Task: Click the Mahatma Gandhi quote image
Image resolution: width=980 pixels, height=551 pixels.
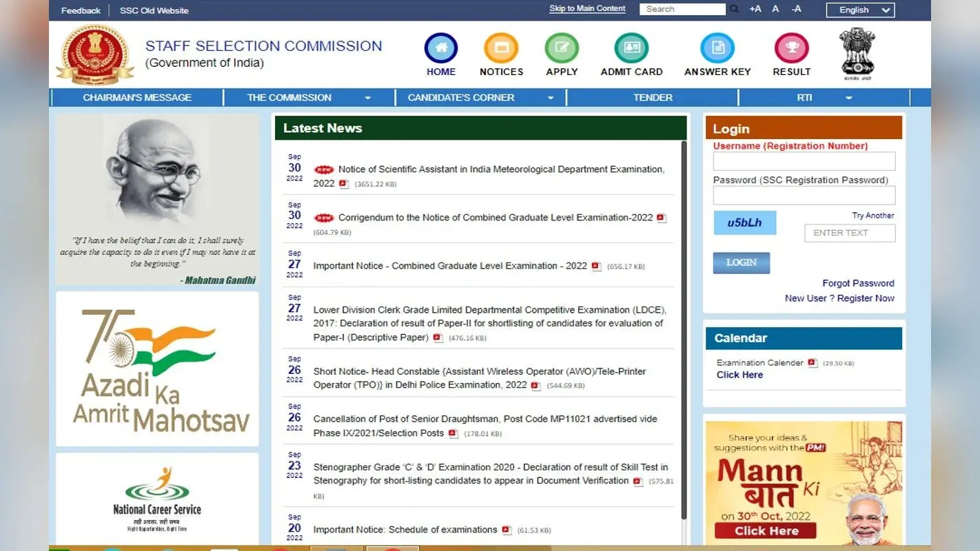Action: click(157, 200)
